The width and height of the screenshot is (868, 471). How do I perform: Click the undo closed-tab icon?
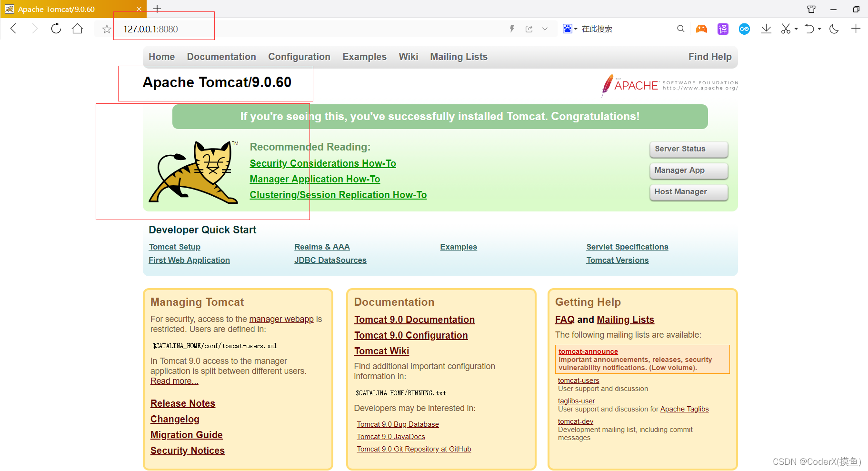click(x=809, y=29)
